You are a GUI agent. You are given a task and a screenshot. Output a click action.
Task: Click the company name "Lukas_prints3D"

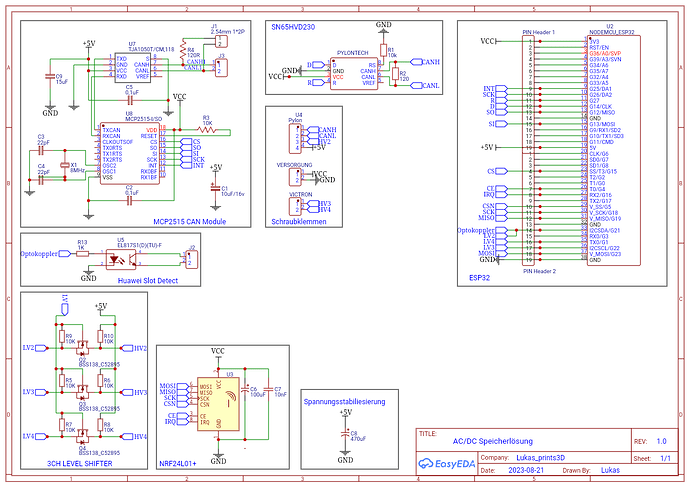pyautogui.click(x=540, y=458)
